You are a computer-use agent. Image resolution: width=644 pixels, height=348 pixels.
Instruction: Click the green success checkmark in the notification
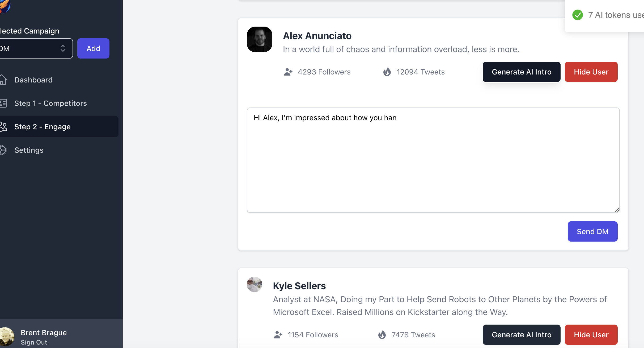coord(578,15)
